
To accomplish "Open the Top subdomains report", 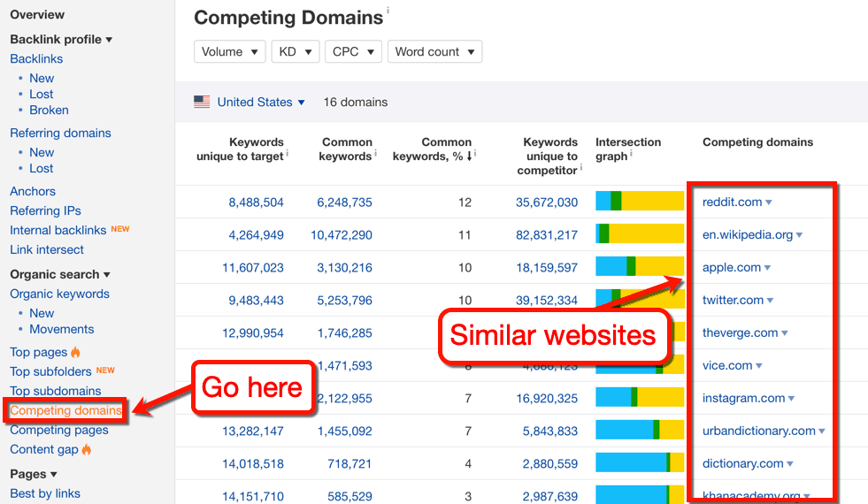I will click(x=56, y=391).
